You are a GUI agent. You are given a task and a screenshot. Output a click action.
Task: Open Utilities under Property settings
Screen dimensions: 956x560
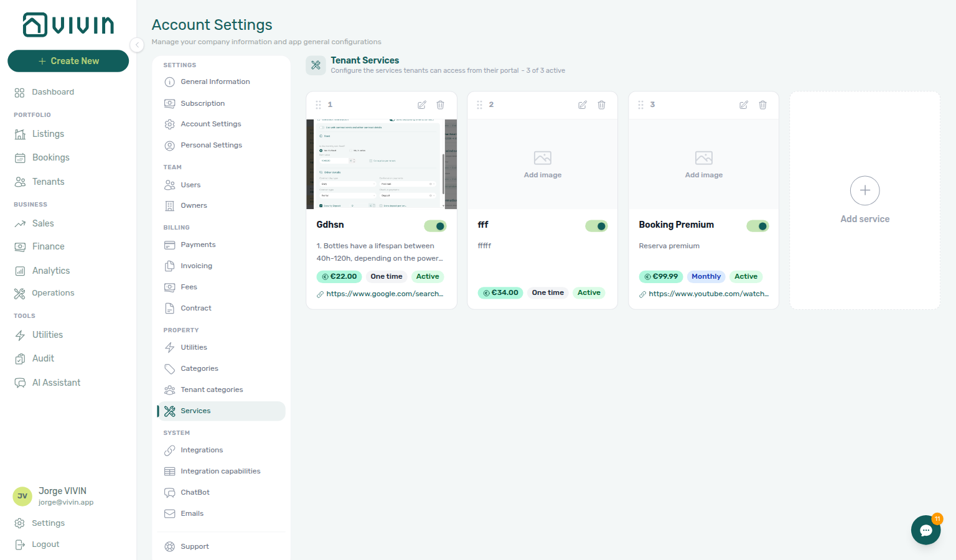[194, 348]
